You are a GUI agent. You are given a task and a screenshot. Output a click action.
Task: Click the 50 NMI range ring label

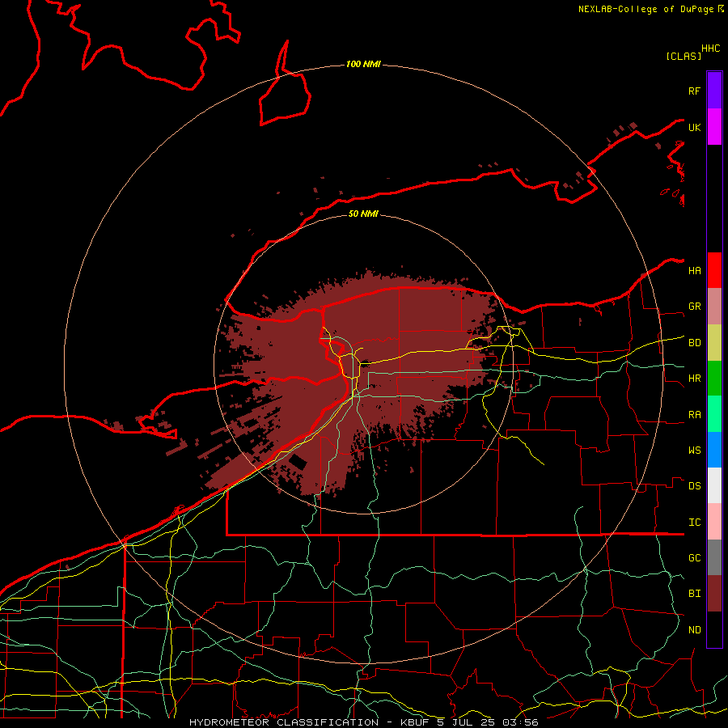363,214
